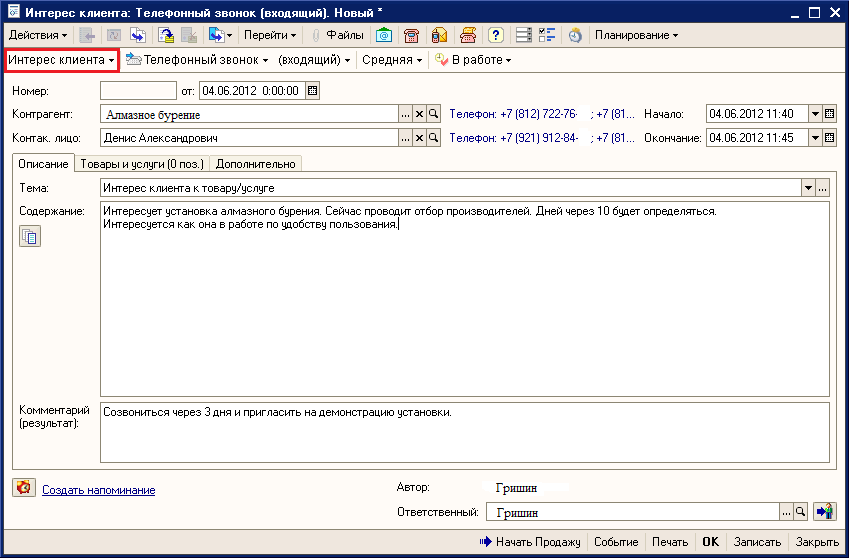This screenshot has height=558, width=849.
Task: Clear the Контрагент field with X
Action: click(x=420, y=114)
